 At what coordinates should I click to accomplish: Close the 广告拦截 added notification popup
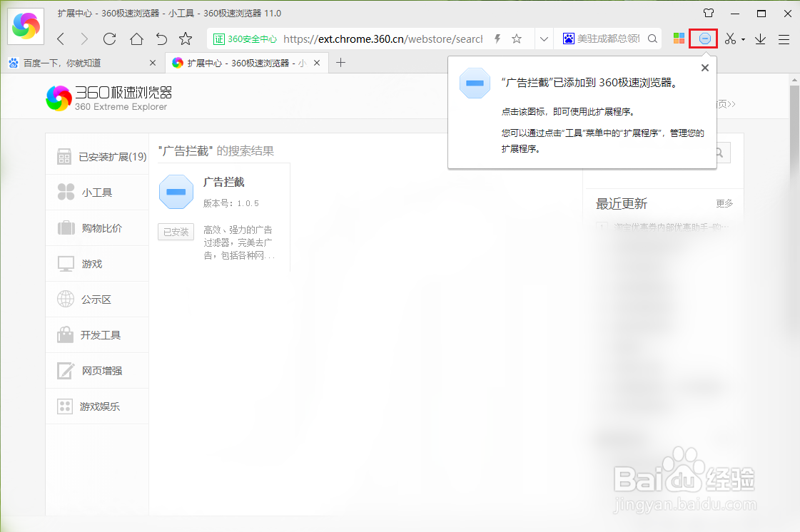[705, 68]
